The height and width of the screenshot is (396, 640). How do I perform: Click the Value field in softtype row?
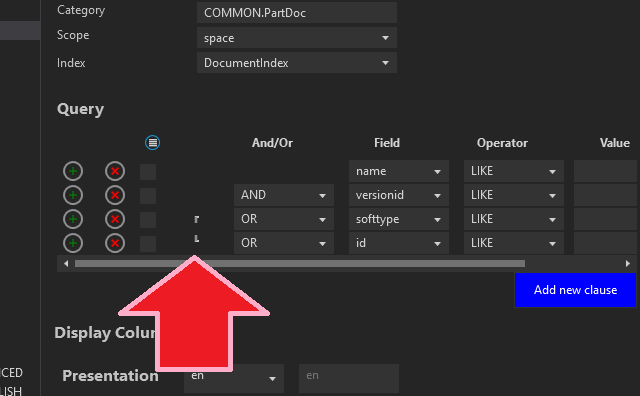pyautogui.click(x=605, y=219)
